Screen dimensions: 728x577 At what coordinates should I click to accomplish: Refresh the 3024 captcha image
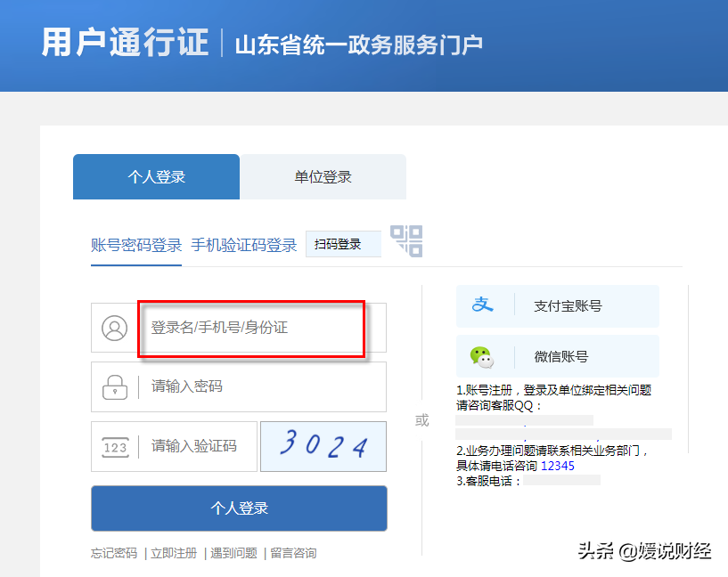click(x=323, y=446)
